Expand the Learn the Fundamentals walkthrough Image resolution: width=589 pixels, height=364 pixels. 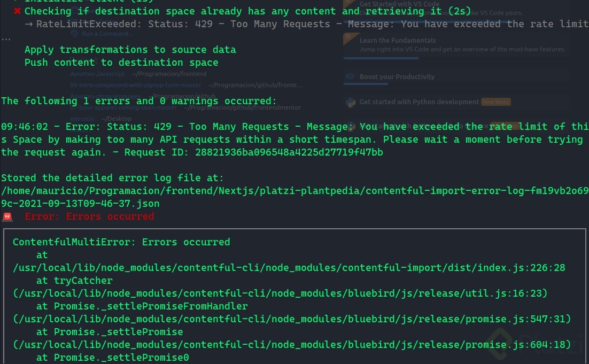[x=398, y=40]
